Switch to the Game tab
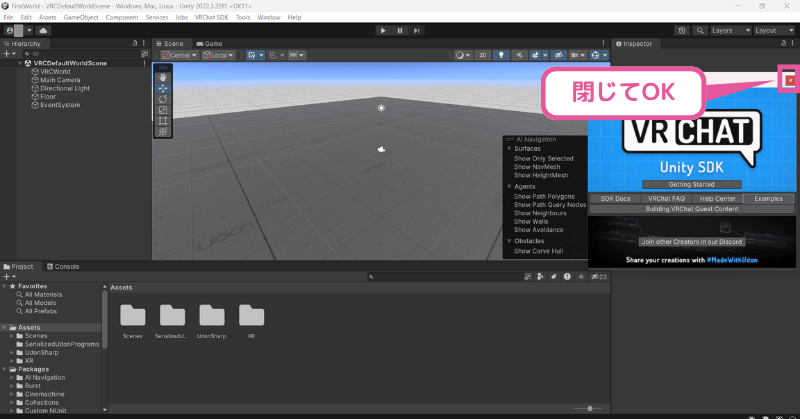 click(209, 44)
